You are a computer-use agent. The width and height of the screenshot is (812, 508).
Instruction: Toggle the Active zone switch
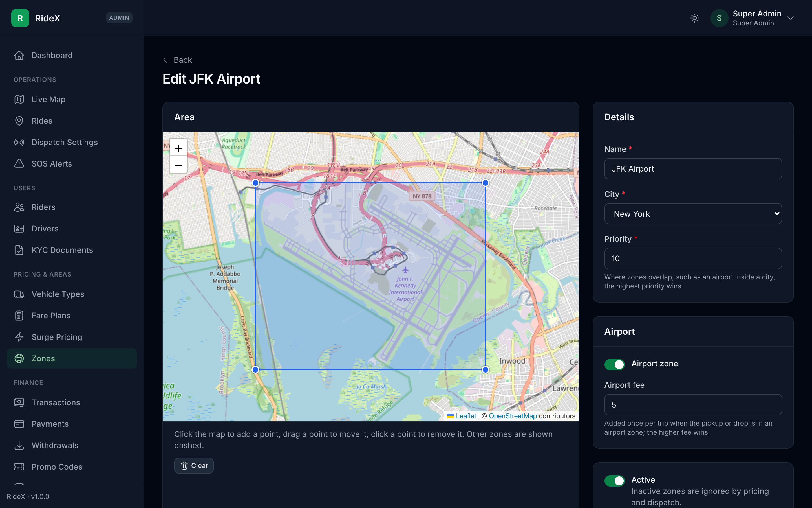(x=614, y=480)
